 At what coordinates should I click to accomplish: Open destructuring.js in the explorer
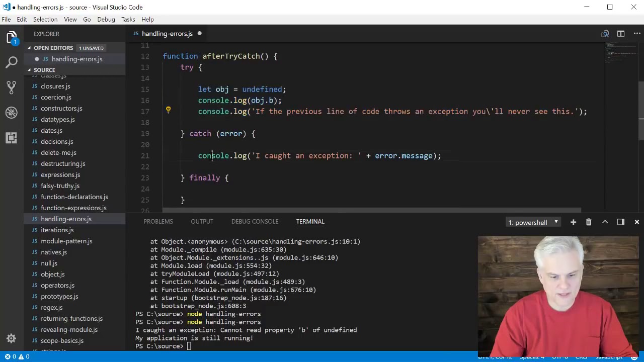[63, 163]
